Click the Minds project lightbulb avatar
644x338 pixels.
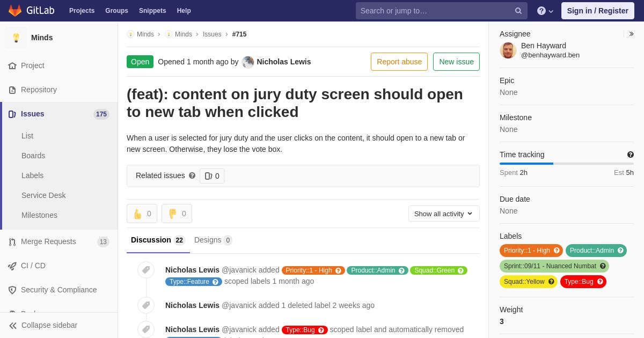coord(16,38)
